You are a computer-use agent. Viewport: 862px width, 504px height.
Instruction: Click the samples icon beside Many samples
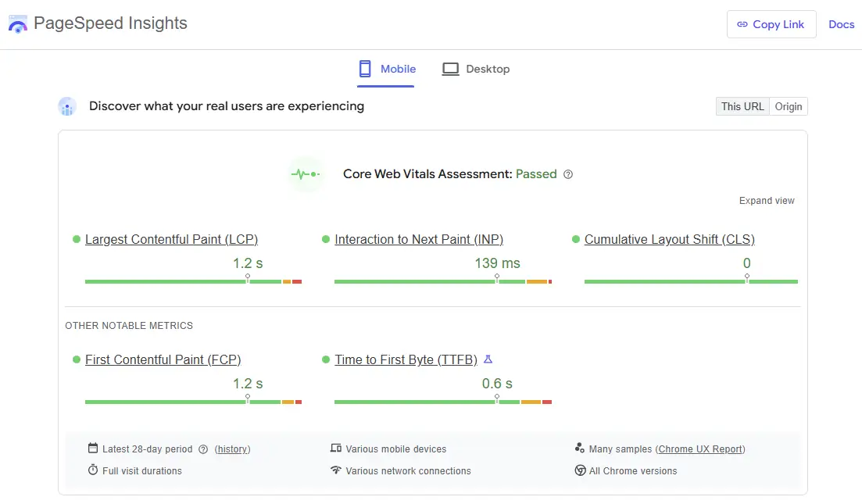point(579,448)
